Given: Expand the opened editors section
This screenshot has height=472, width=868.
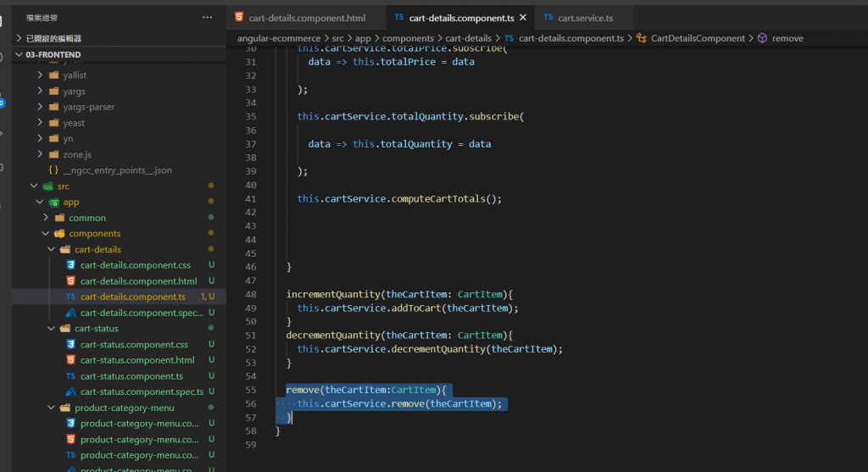Looking at the screenshot, I should (x=19, y=38).
